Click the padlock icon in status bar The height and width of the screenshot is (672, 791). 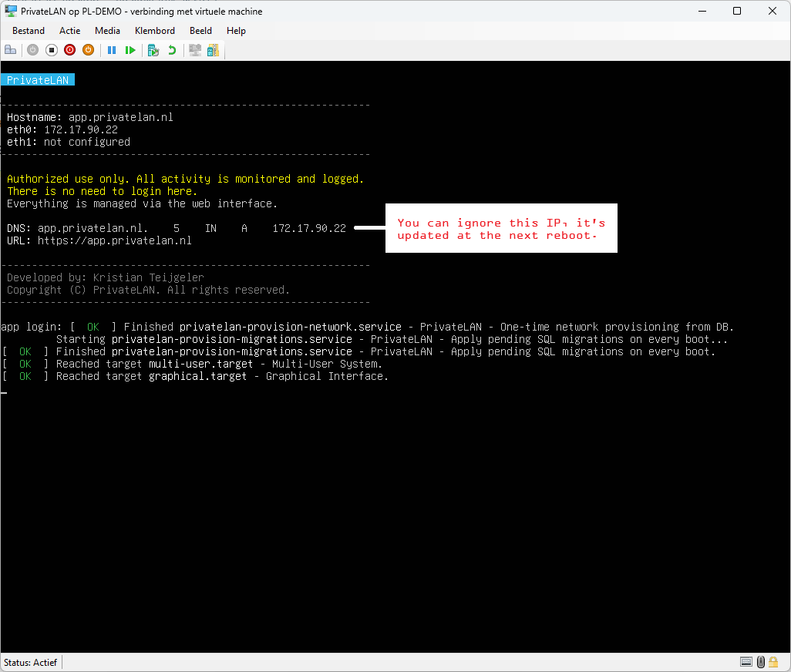772,662
